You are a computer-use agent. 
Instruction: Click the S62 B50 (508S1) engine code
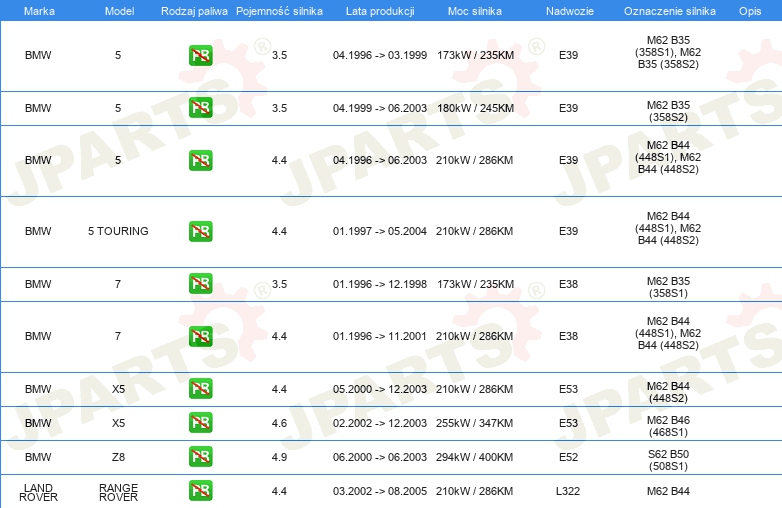(x=667, y=457)
